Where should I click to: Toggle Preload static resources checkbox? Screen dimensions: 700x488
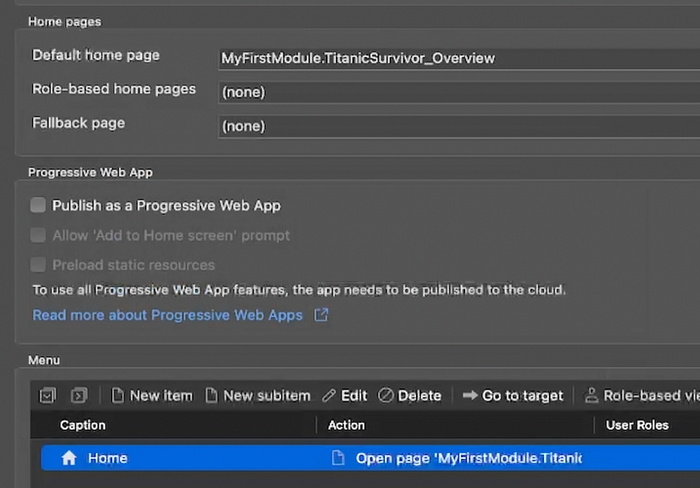click(x=38, y=265)
